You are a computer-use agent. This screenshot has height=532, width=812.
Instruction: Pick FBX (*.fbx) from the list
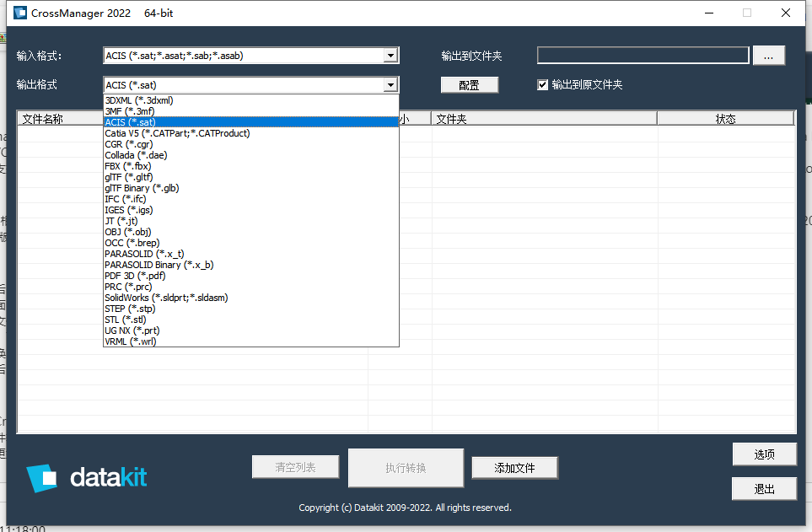pos(251,166)
